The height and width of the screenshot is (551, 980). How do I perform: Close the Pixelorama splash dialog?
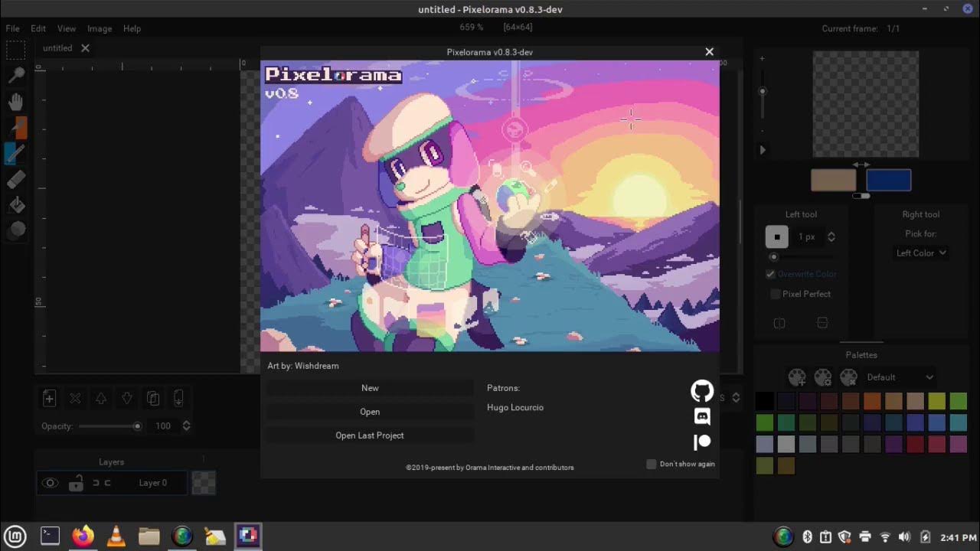pyautogui.click(x=709, y=52)
